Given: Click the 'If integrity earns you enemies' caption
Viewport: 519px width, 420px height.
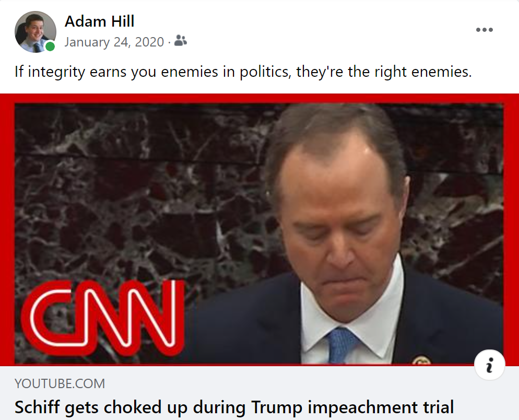Looking at the screenshot, I should [243, 72].
